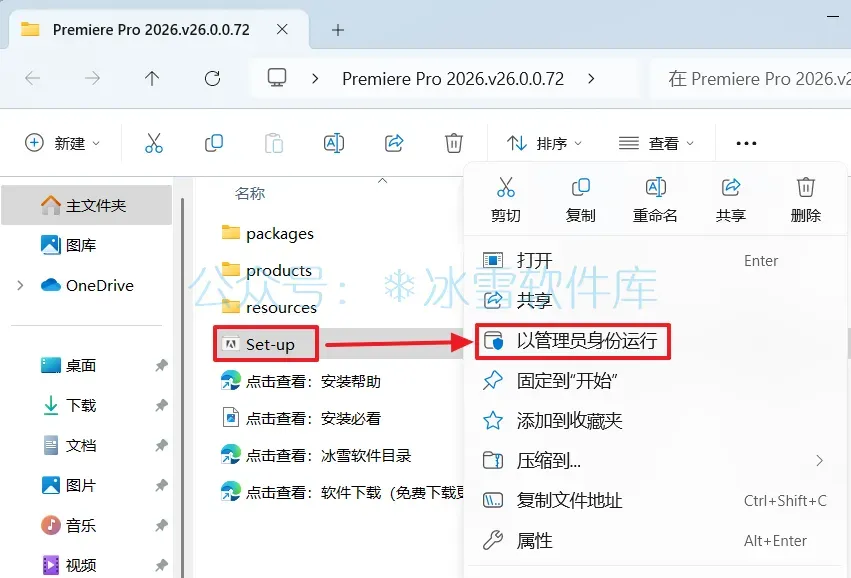Focus the search box for Premiere Pro folder
This screenshot has width=851, height=578.
pyautogui.click(x=751, y=79)
